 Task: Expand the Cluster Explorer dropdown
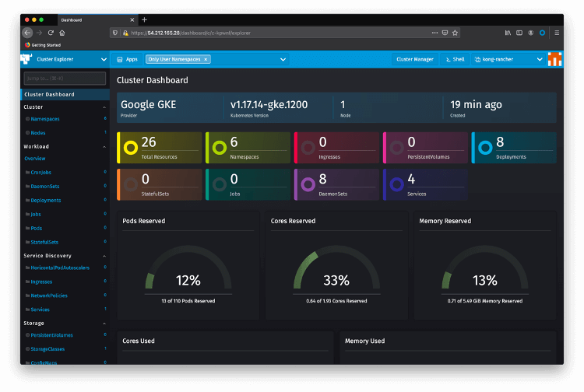pyautogui.click(x=104, y=59)
